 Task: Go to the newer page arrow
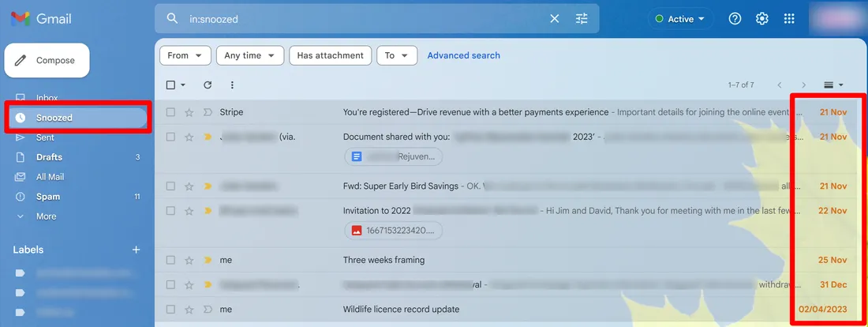780,85
